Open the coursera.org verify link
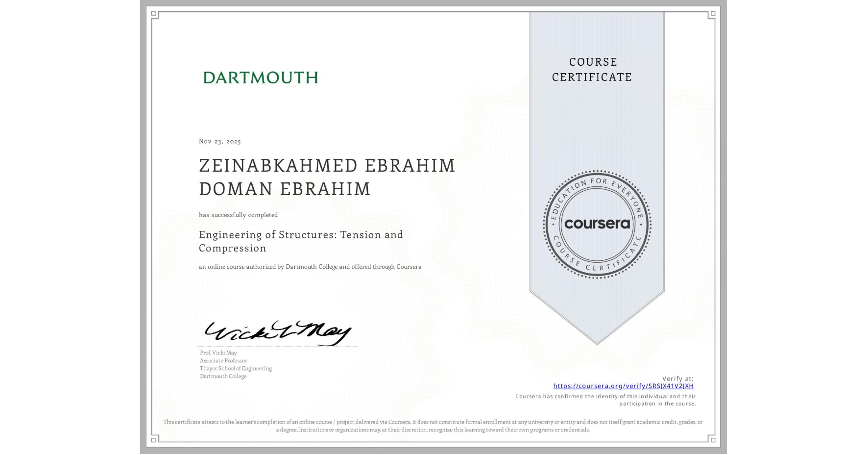 click(623, 386)
